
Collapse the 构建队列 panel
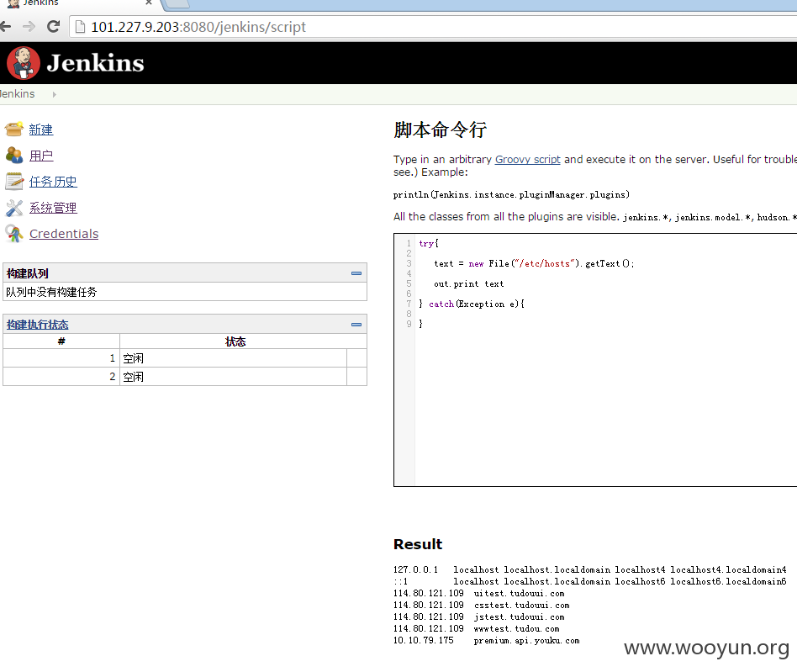point(356,273)
